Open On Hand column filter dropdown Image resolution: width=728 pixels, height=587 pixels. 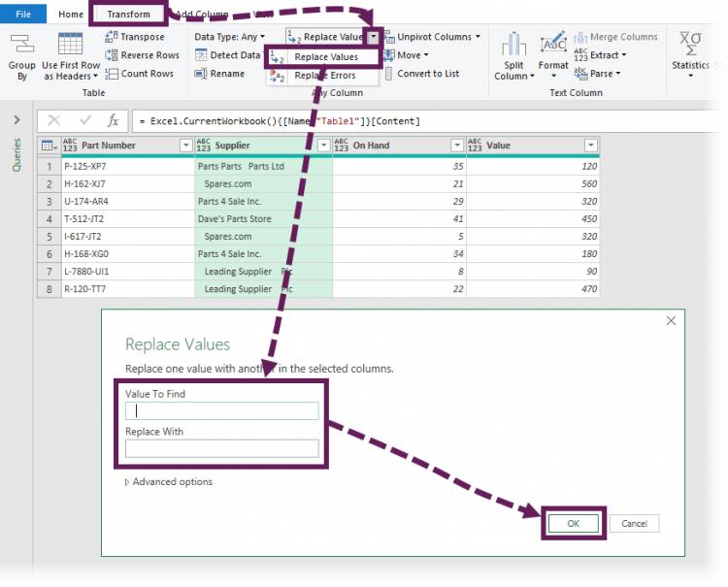pyautogui.click(x=457, y=146)
